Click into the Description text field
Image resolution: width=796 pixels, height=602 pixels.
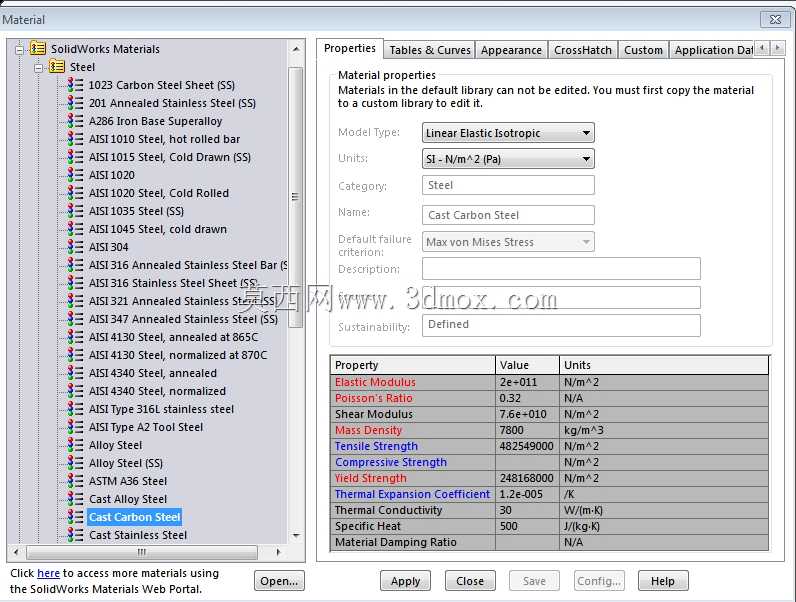(x=561, y=269)
